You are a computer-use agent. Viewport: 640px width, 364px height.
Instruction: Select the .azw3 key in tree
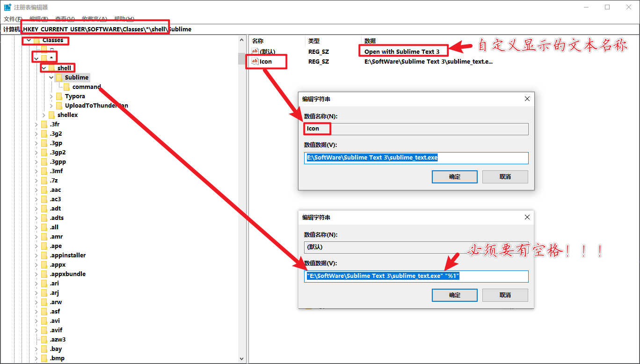(x=58, y=339)
